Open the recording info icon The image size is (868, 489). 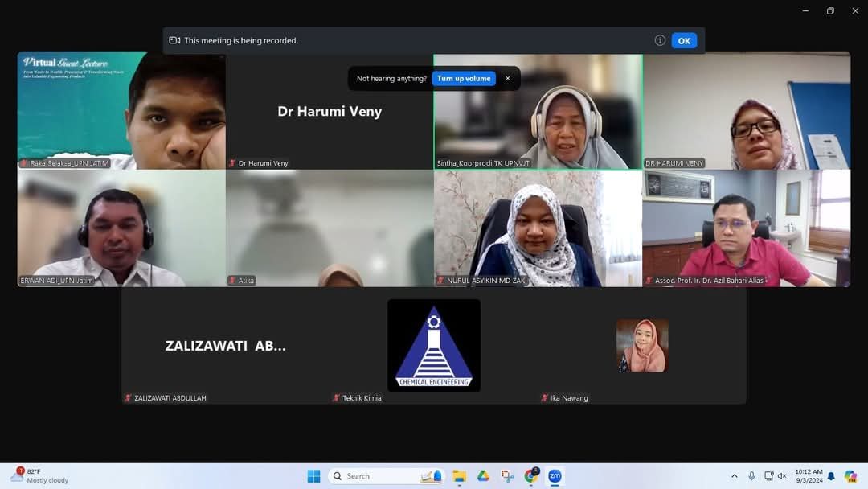(x=660, y=40)
